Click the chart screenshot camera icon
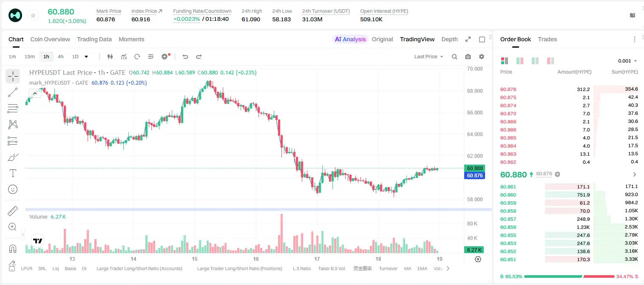 coord(468,57)
